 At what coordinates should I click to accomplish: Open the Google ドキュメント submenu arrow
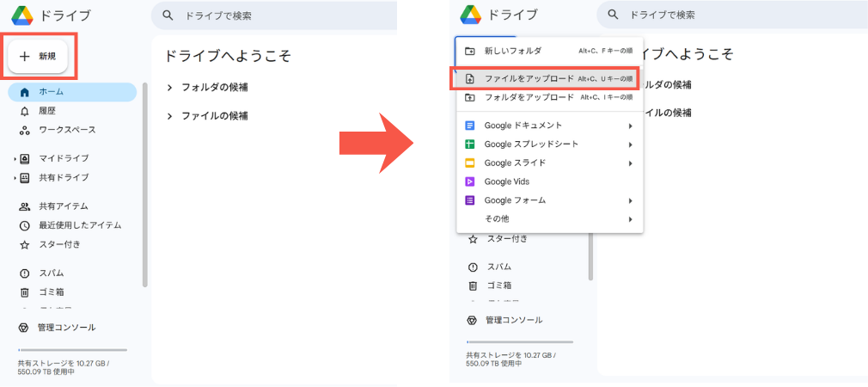click(x=631, y=126)
